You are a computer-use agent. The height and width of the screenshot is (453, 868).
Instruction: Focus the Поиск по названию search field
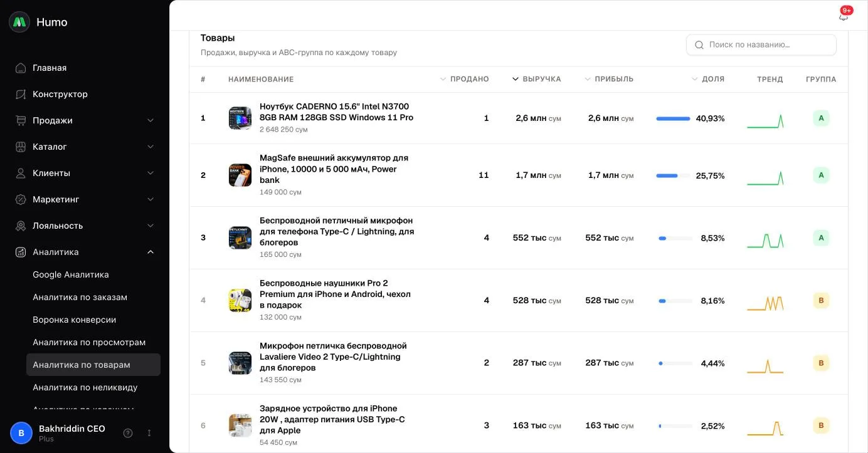click(x=761, y=44)
